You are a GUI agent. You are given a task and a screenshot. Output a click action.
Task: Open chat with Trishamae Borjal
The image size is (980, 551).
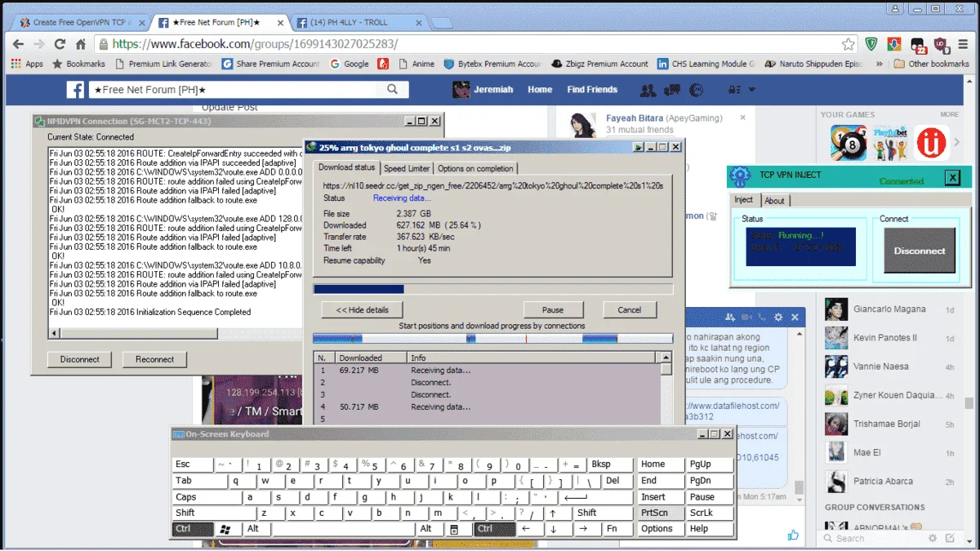coord(889,424)
